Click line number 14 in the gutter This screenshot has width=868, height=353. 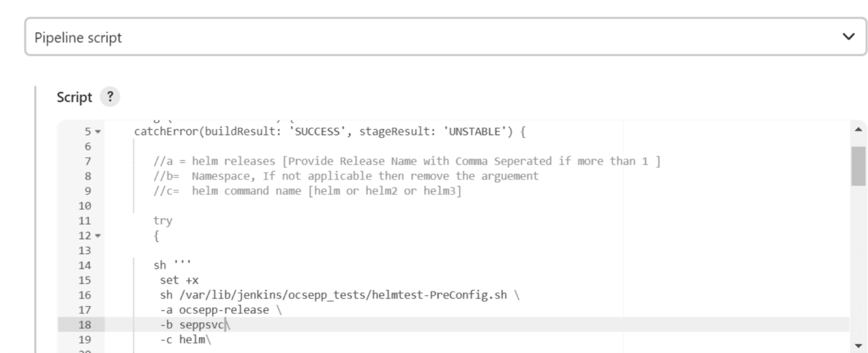pos(84,265)
